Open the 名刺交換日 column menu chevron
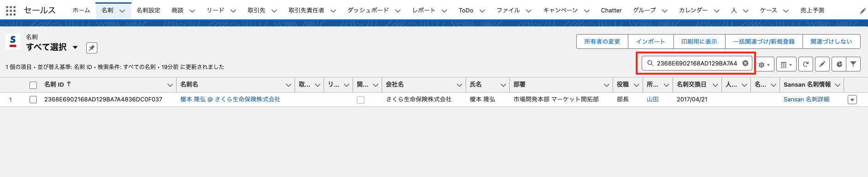The width and height of the screenshot is (868, 177). coord(715,85)
